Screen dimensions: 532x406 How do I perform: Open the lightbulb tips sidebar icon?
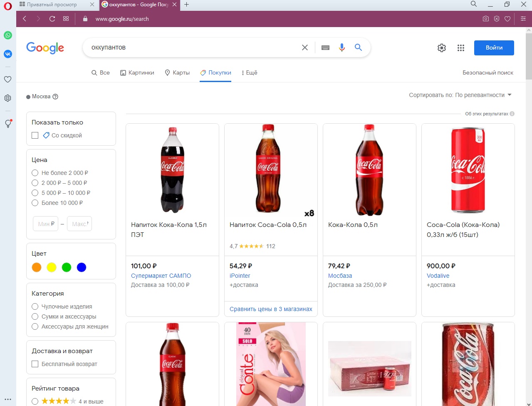coord(8,124)
